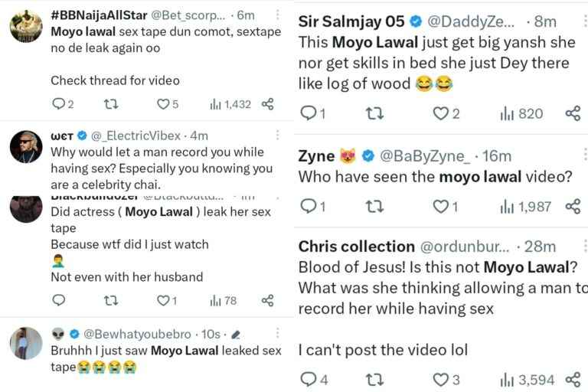
Task: Open more options on the @_ElectricVibex tweet
Action: [x=277, y=135]
